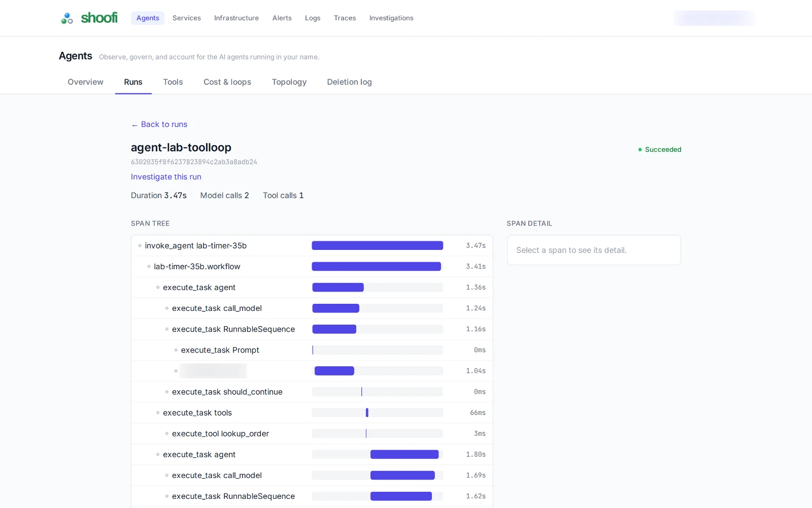The image size is (812, 508).
Task: Click the shoofi logo icon
Action: point(67,18)
